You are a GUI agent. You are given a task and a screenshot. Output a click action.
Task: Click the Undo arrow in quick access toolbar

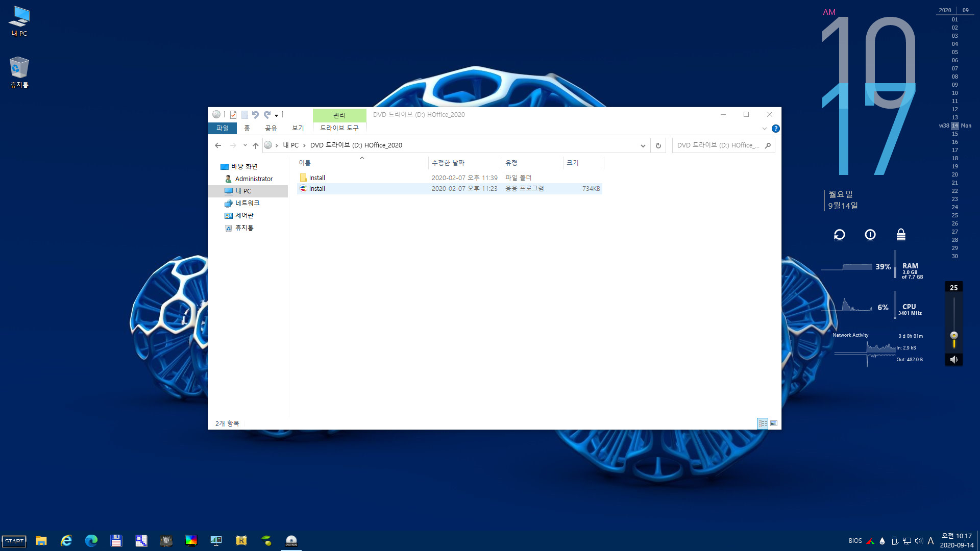[x=255, y=115]
